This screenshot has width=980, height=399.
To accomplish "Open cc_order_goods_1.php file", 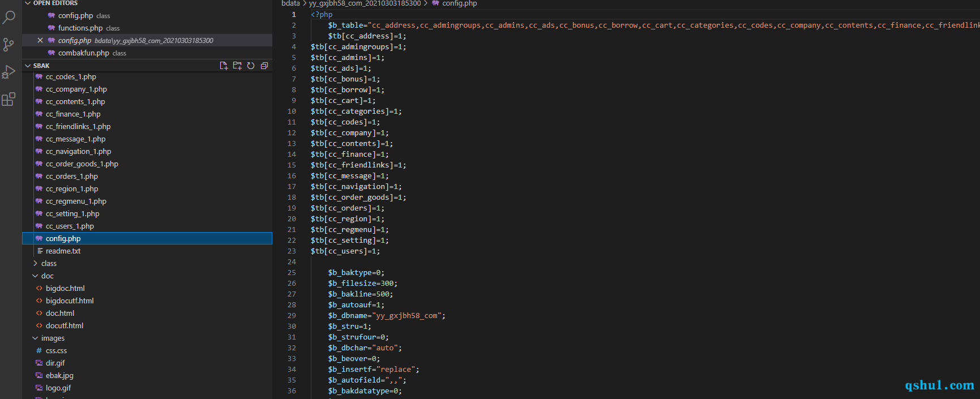I will 147,164.
